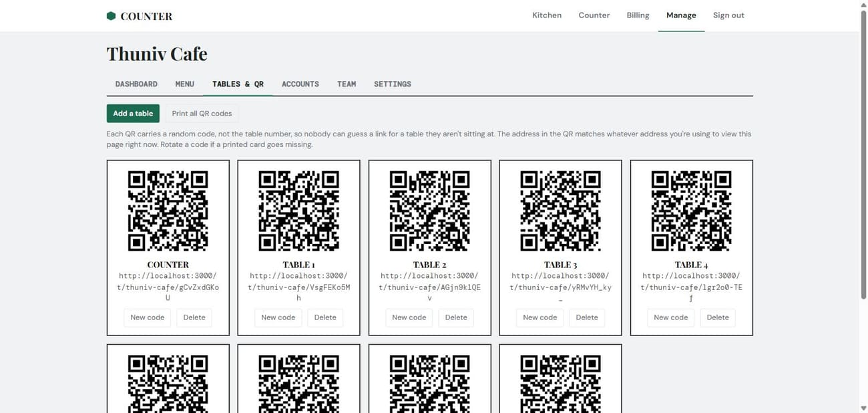
Task: Click the green hexagon Counter logo icon
Action: 111,16
